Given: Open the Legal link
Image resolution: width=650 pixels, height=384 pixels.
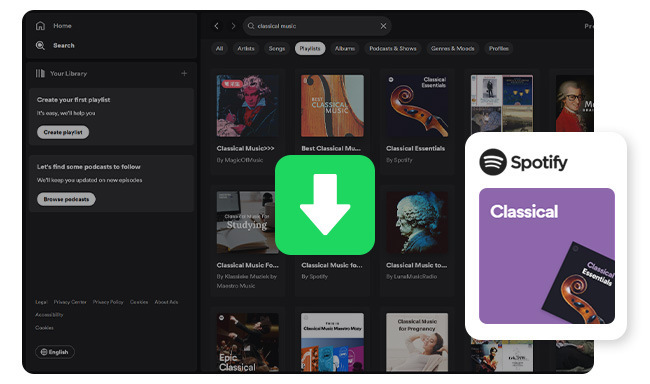Looking at the screenshot, I should (41, 302).
